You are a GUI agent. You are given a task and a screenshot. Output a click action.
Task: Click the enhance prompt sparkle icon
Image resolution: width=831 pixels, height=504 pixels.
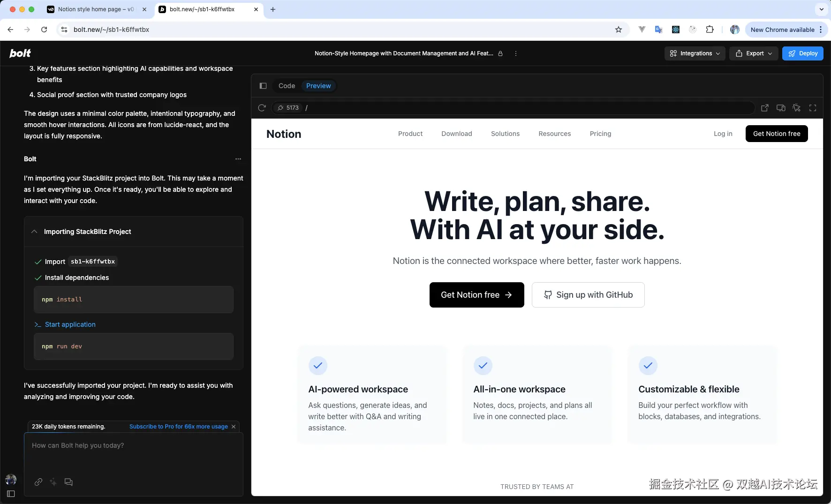click(53, 482)
